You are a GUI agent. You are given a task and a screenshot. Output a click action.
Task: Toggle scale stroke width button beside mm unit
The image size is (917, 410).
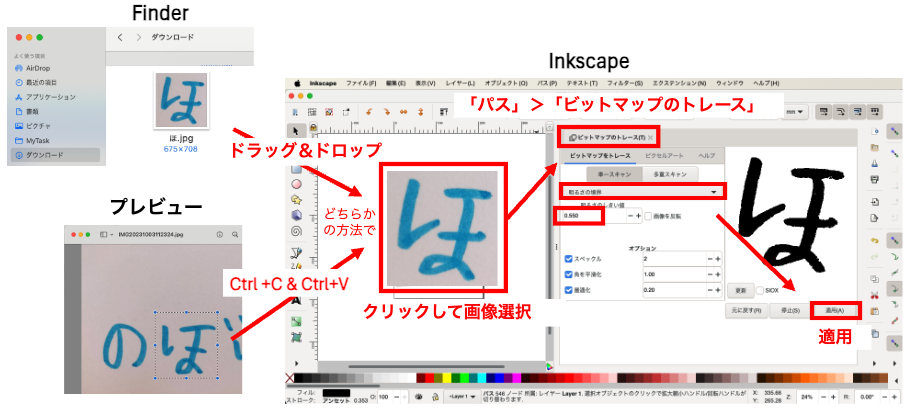coord(825,111)
